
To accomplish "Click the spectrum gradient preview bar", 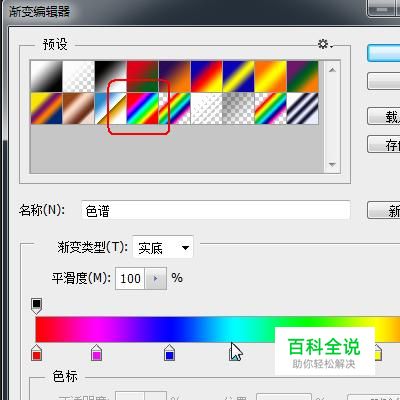I will 218,329.
